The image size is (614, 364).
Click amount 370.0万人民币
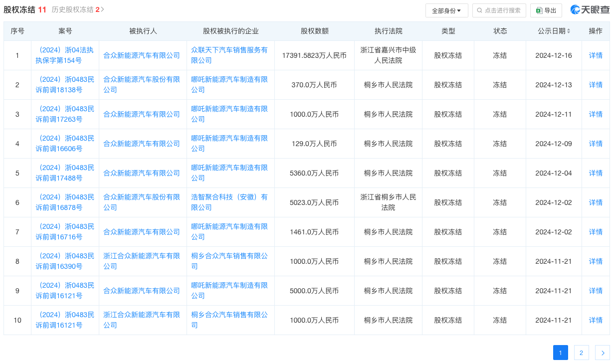[x=314, y=85]
